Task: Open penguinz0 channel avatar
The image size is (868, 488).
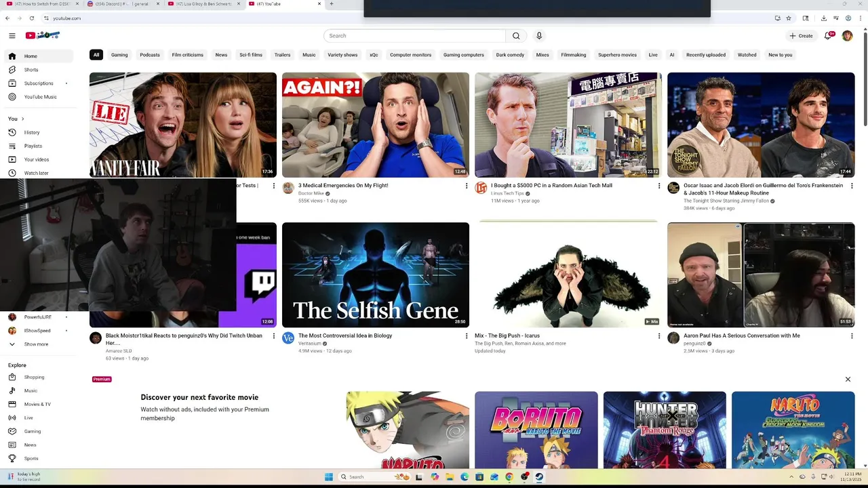Action: coord(673,338)
